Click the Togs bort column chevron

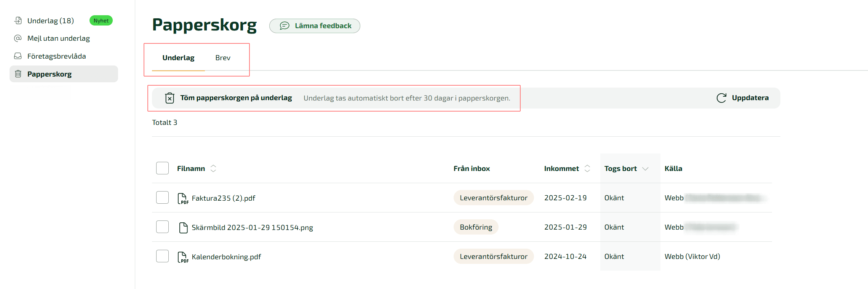click(645, 169)
